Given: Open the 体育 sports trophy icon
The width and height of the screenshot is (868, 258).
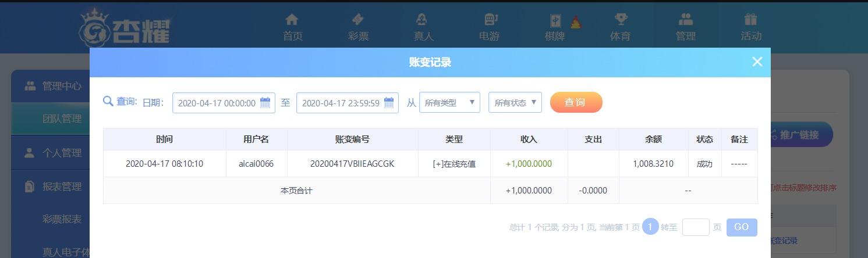Looking at the screenshot, I should [620, 20].
